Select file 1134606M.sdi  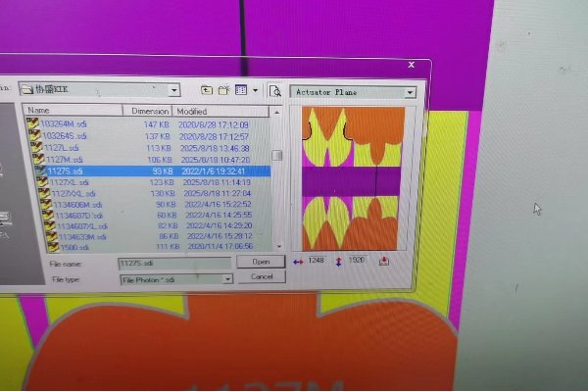(77, 205)
